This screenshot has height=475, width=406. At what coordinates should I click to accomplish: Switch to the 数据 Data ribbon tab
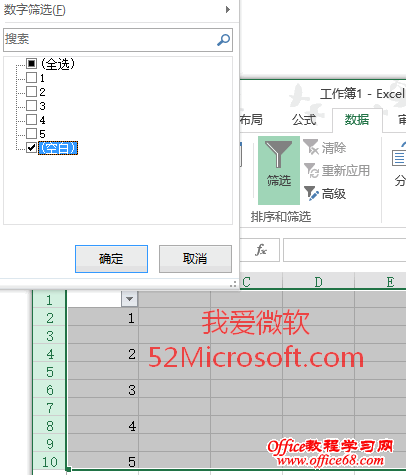pos(357,120)
